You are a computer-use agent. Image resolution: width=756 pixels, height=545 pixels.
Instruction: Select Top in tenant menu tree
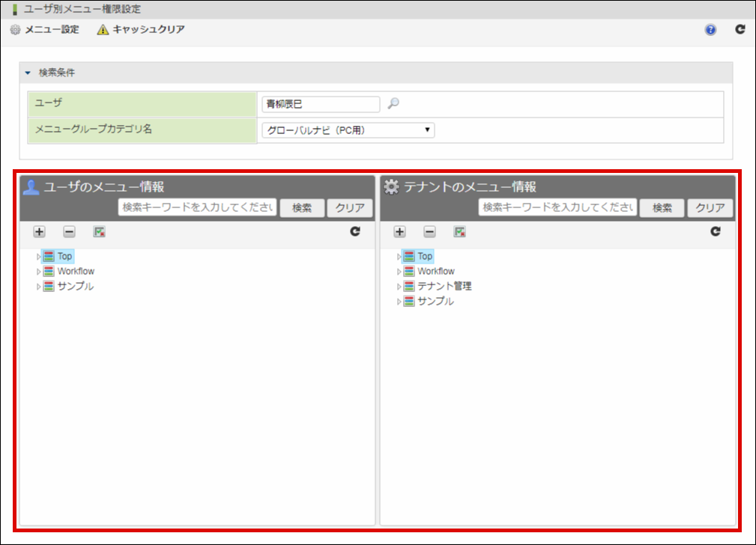[x=418, y=256]
